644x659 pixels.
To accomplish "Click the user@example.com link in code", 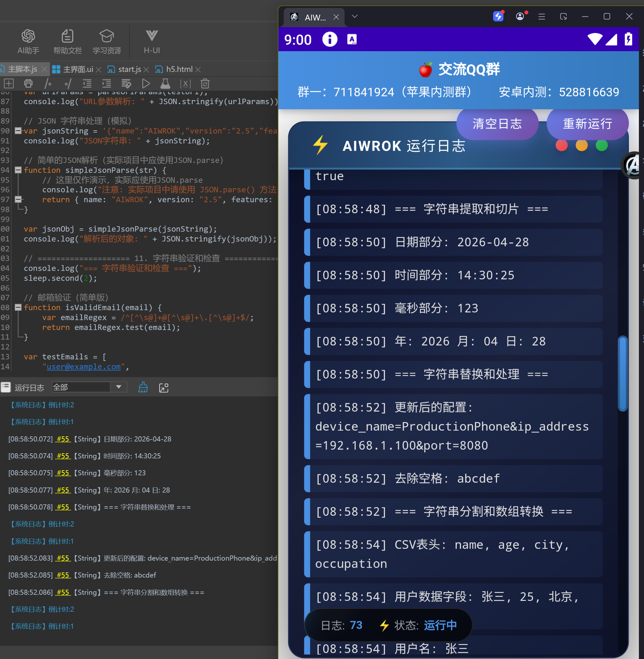I will tap(83, 366).
